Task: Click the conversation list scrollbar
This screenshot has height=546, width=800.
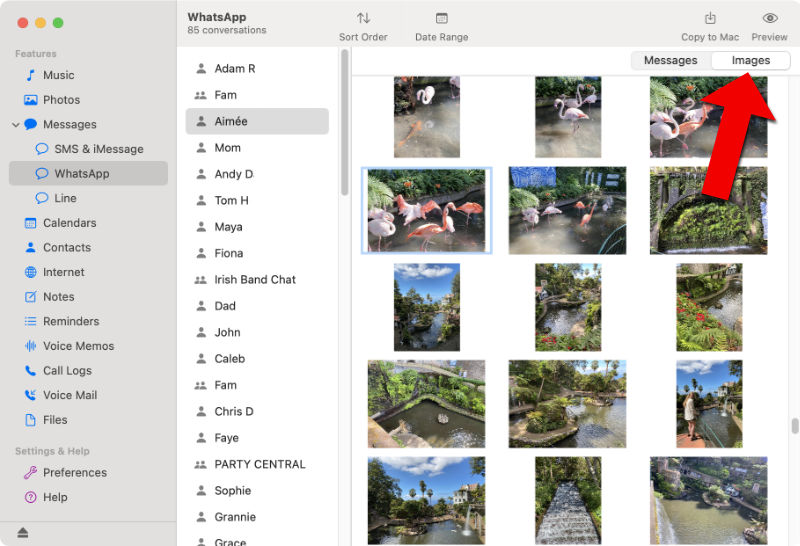Action: coord(345,122)
